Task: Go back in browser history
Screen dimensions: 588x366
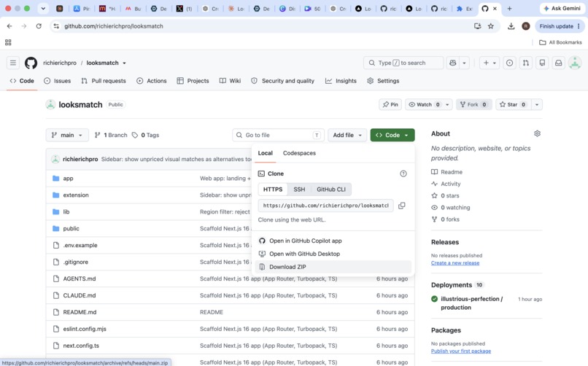Action: 9,26
